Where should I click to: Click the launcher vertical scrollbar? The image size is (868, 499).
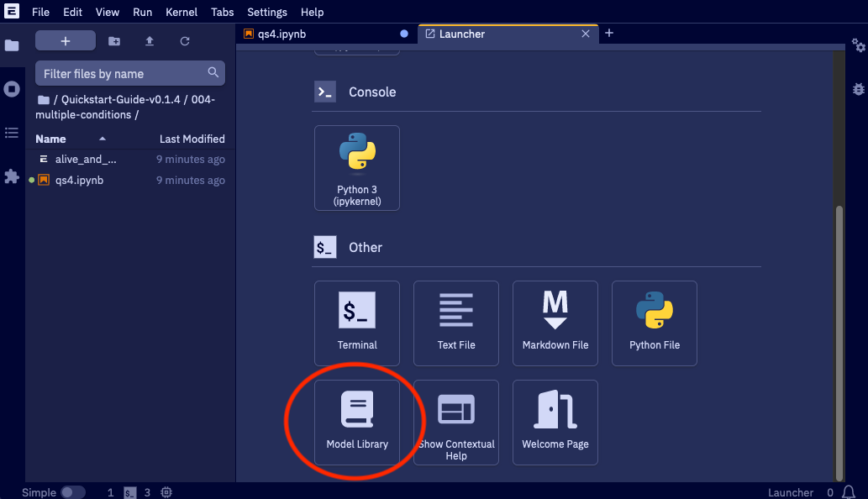point(839,343)
